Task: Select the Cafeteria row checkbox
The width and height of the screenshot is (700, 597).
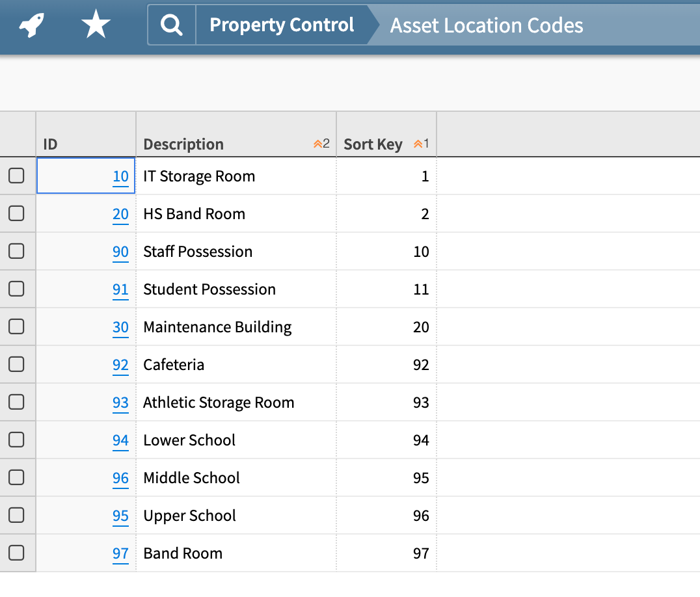Action: (x=18, y=364)
